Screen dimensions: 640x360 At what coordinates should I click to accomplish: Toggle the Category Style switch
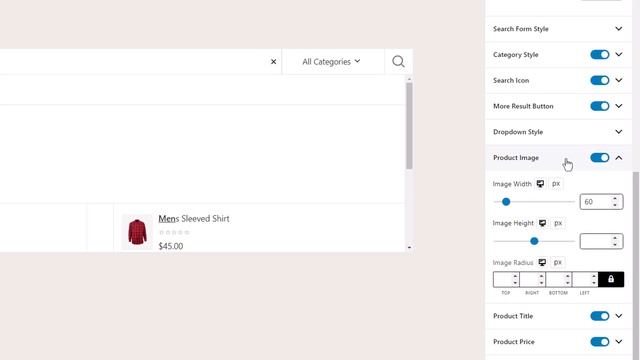pyautogui.click(x=600, y=55)
